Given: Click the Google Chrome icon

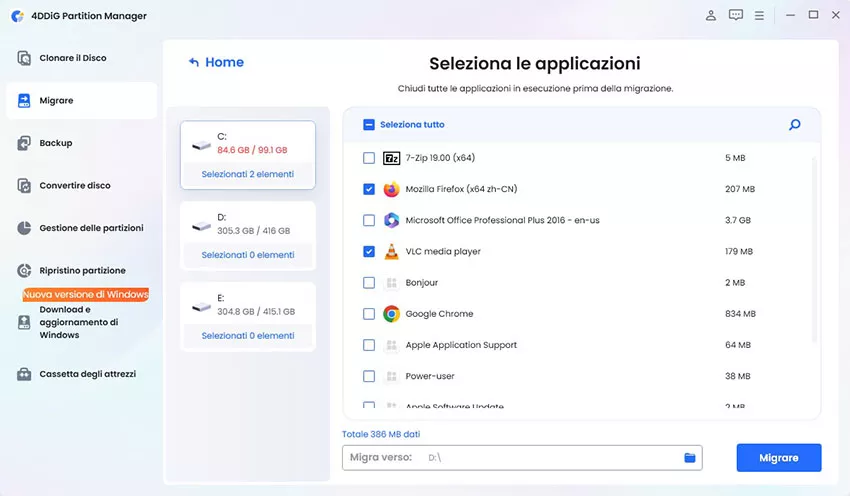Looking at the screenshot, I should coord(391,314).
